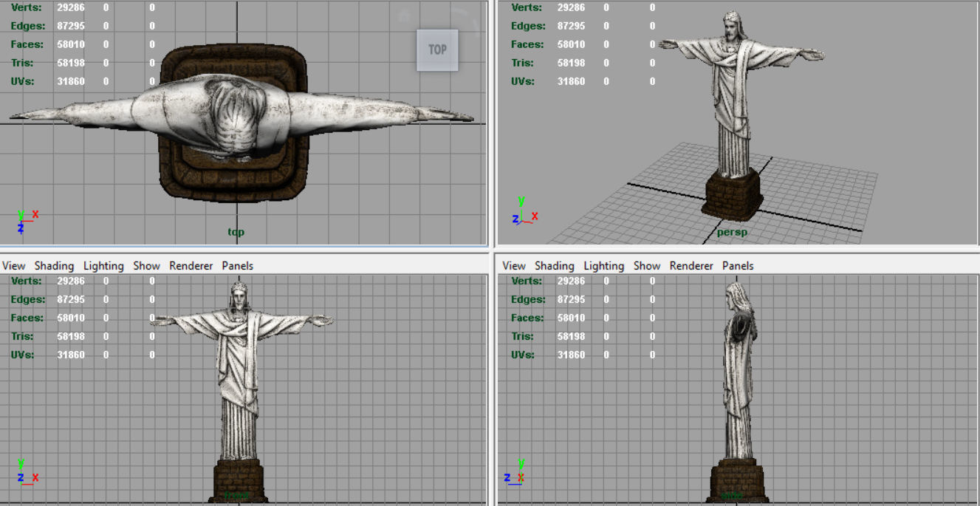980x506 pixels.
Task: Open the Lighting menu in the front panel
Action: [103, 266]
